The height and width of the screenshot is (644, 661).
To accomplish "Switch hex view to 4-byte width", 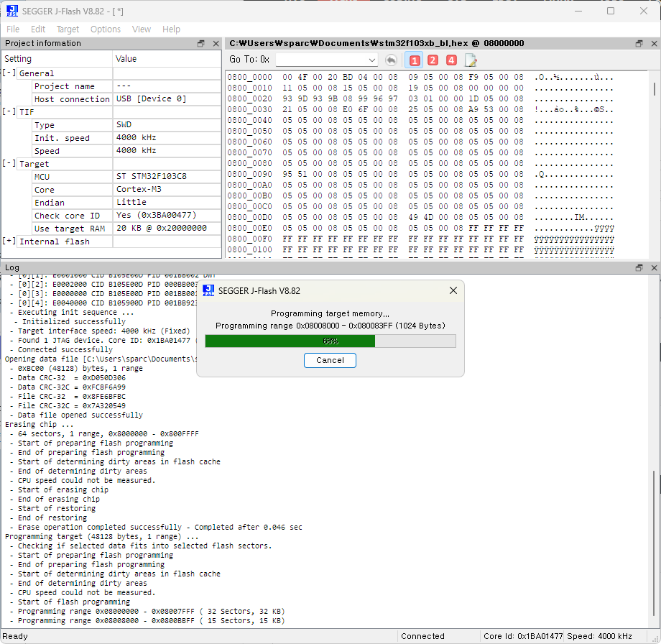I will 451,60.
